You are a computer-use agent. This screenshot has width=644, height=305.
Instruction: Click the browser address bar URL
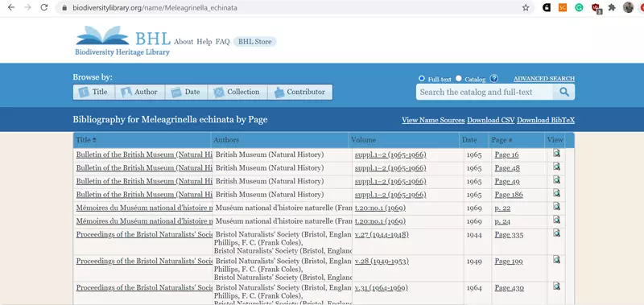tap(155, 8)
